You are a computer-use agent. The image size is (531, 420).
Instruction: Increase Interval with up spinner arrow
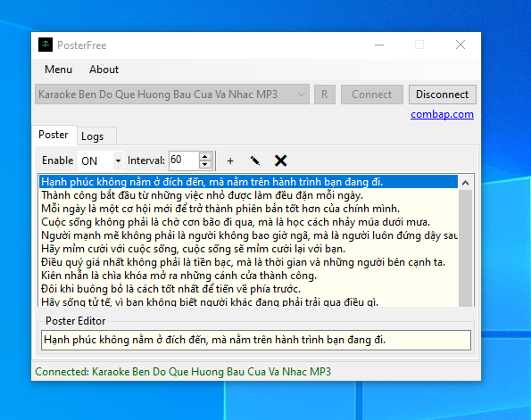tap(205, 157)
